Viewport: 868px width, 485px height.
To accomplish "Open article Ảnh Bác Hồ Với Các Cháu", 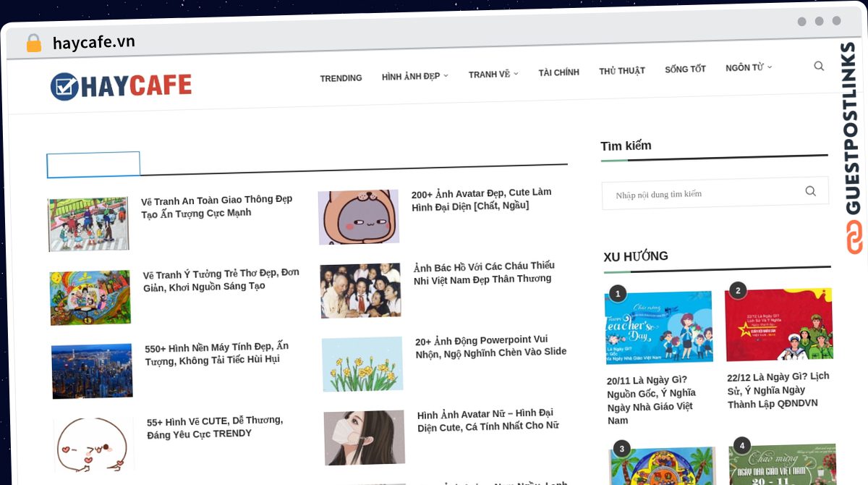I will (x=484, y=272).
